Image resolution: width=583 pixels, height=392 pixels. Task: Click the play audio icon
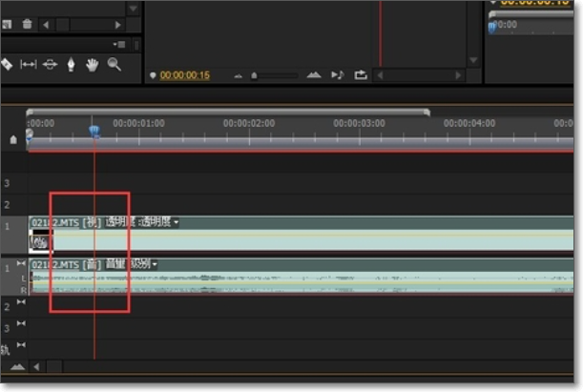337,75
